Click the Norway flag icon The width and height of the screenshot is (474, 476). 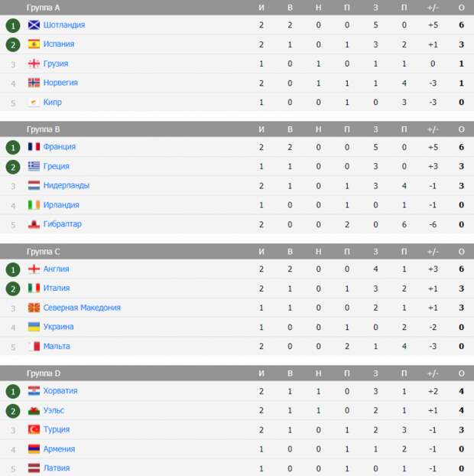[x=34, y=83]
